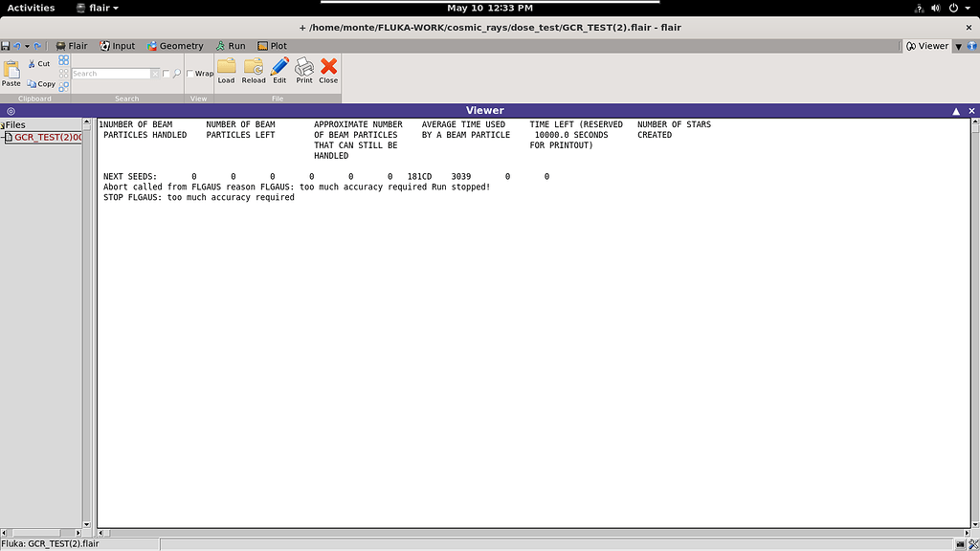Switch to the Run tab
Viewport: 980px width, 551px height.
(230, 46)
